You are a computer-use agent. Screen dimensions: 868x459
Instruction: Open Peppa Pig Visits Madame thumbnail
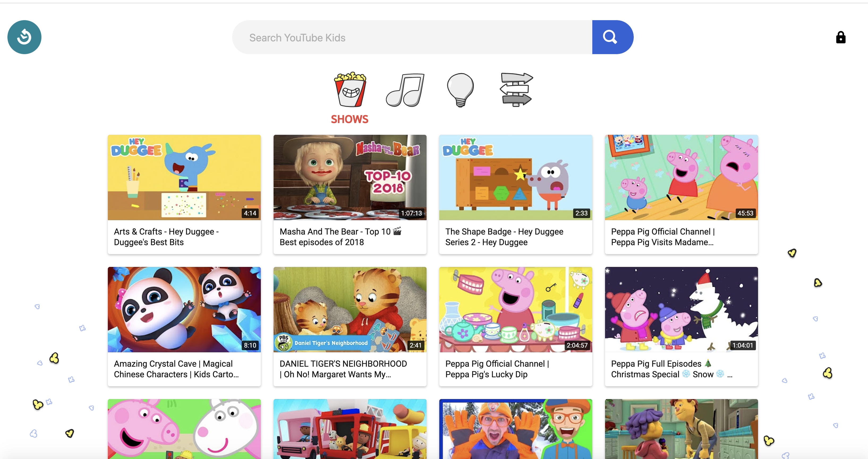coord(681,177)
